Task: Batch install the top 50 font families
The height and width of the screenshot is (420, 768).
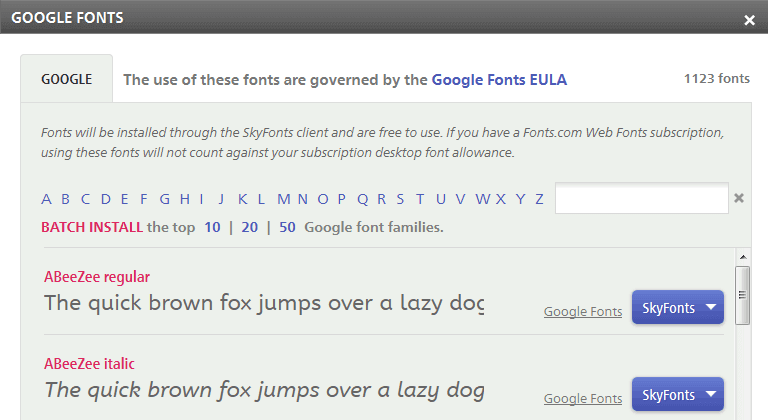Action: 287,227
